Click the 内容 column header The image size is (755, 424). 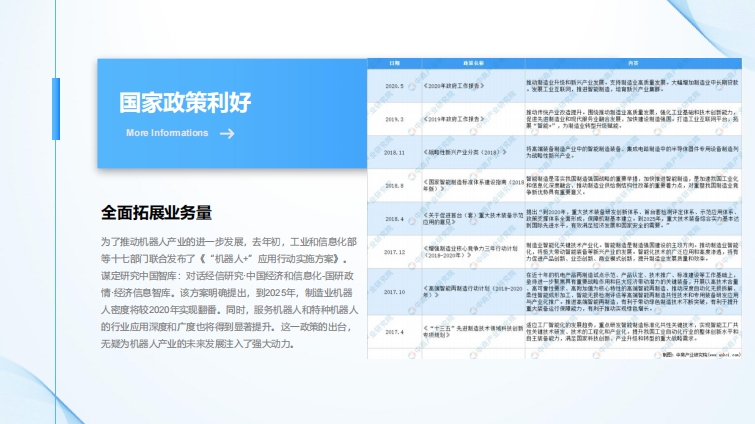click(632, 62)
